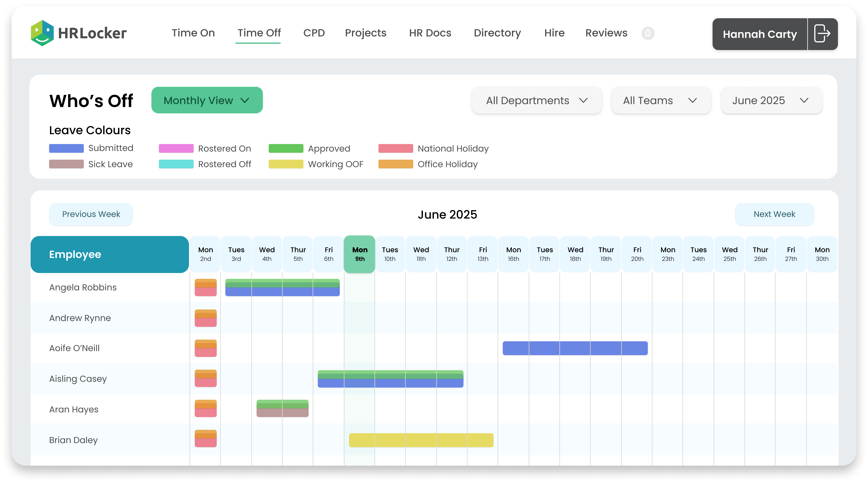Click the Reviews notification count badge
The image size is (868, 483).
(x=648, y=33)
